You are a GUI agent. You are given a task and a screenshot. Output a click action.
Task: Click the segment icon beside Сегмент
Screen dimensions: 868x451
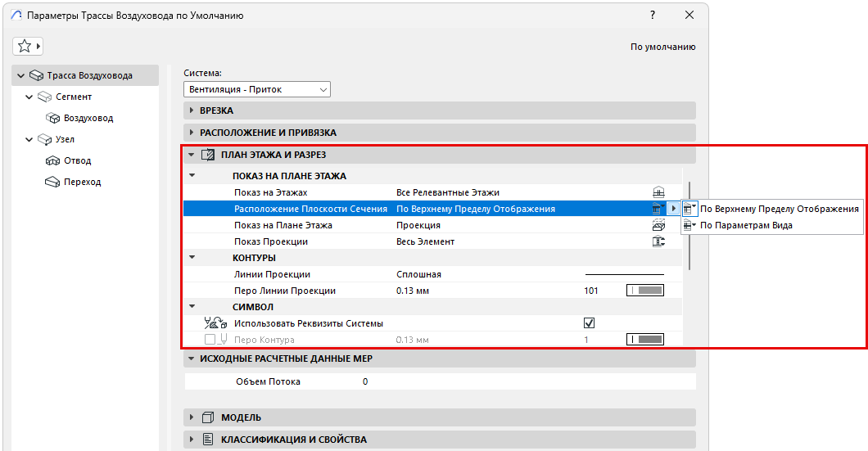[45, 97]
